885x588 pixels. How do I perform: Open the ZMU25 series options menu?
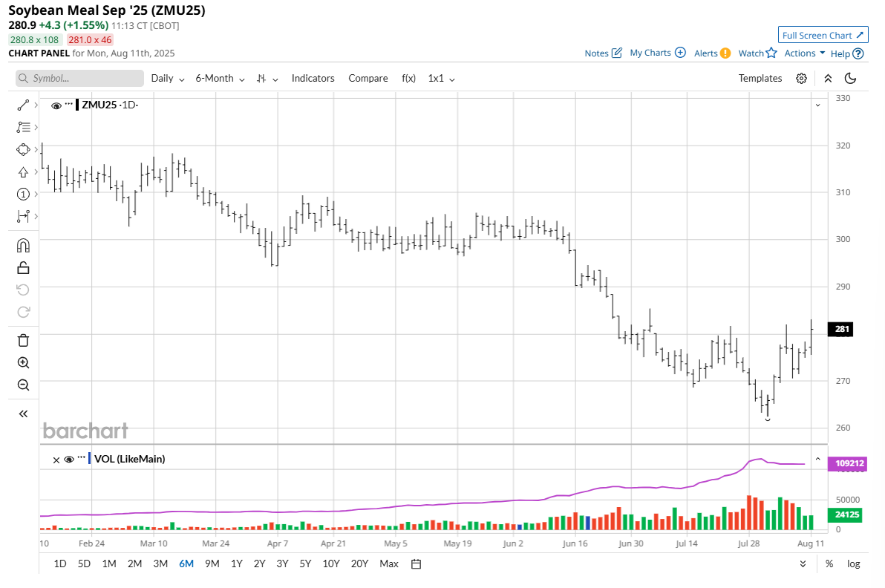[69, 104]
